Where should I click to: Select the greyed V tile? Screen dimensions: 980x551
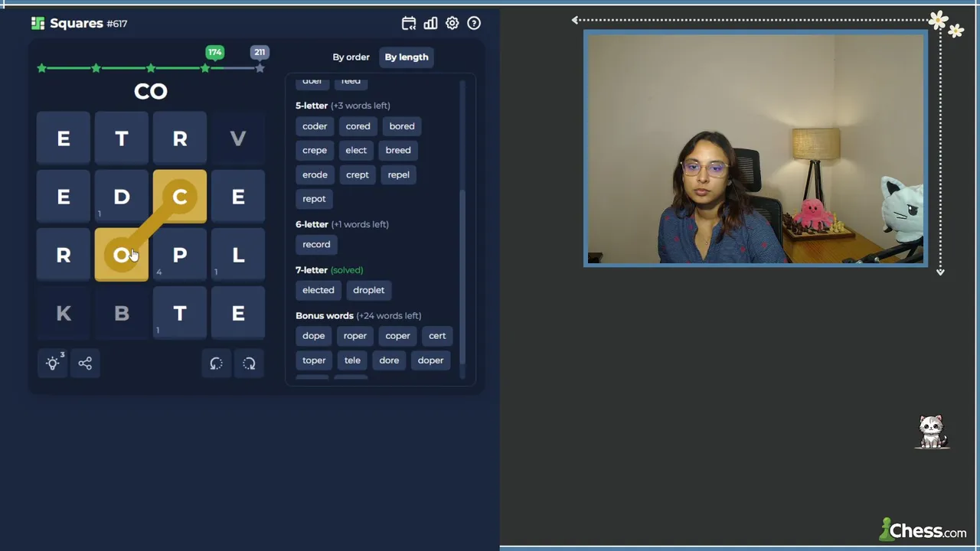(238, 139)
